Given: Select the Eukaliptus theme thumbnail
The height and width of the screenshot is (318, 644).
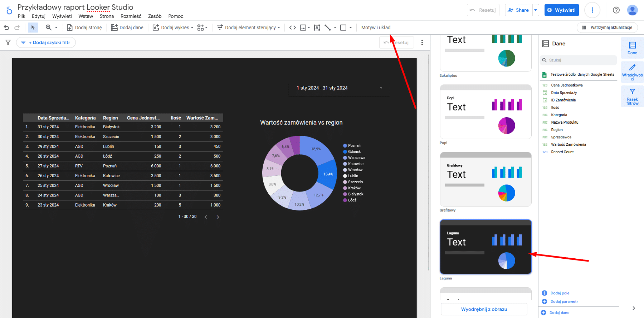Looking at the screenshot, I should (486, 53).
